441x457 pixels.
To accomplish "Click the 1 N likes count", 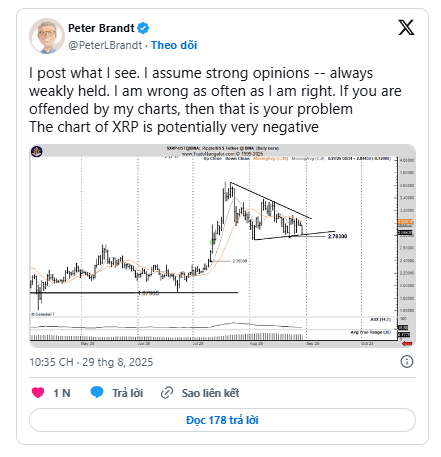I will [x=62, y=393].
